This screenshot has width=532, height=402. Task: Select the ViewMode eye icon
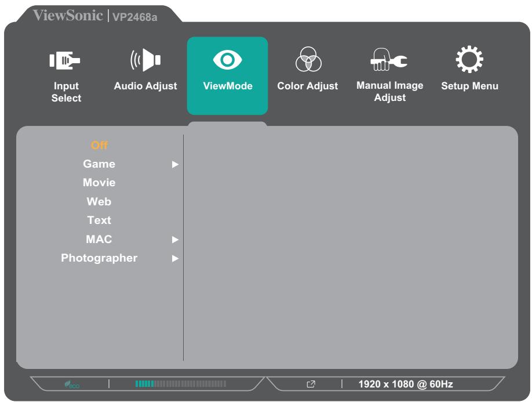tap(227, 60)
